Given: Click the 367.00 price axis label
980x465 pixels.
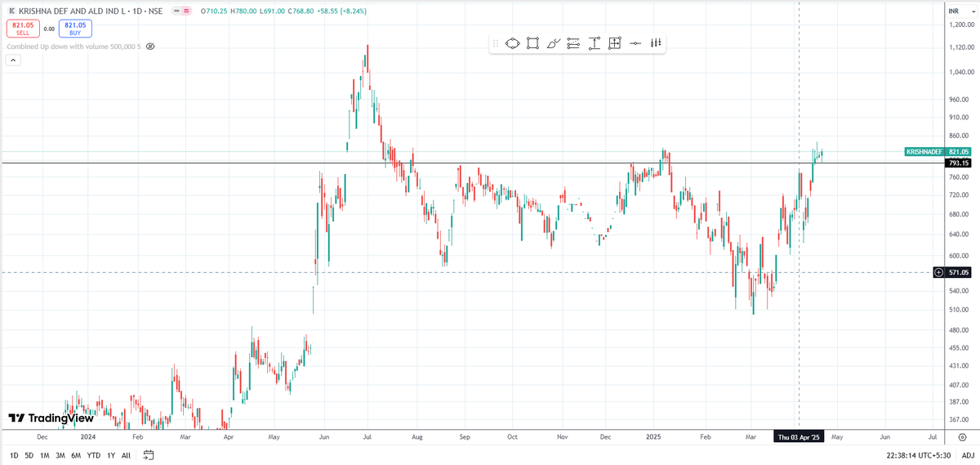Looking at the screenshot, I should (960, 419).
